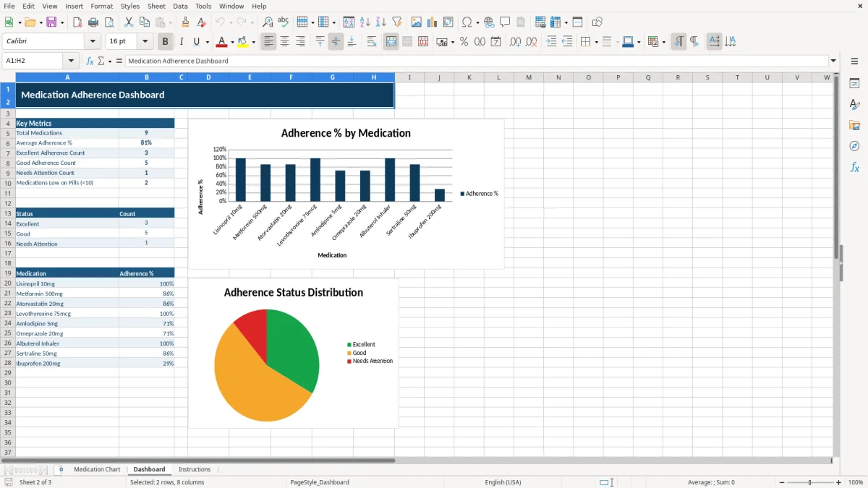Screen dimensions: 868x488
Task: Click Format as Percent icon
Action: 464,42
